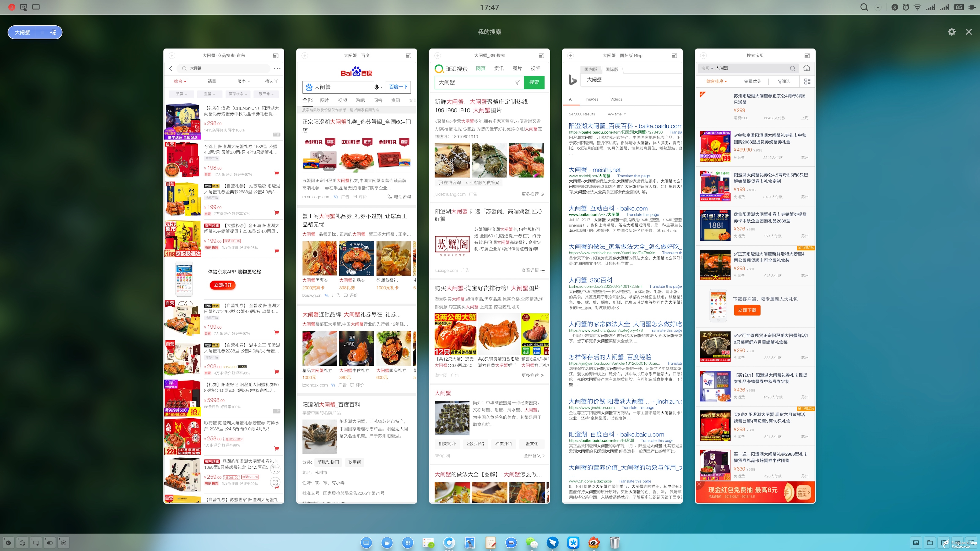This screenshot has width=980, height=551.
Task: Click green 搜索 button in 360 panel
Action: [534, 82]
